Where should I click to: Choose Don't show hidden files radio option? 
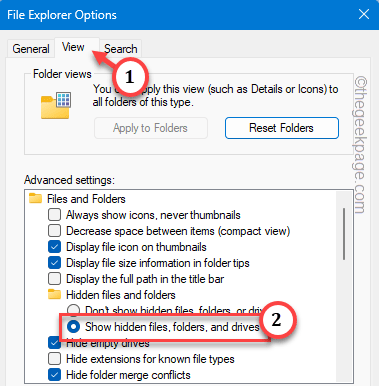click(x=73, y=310)
